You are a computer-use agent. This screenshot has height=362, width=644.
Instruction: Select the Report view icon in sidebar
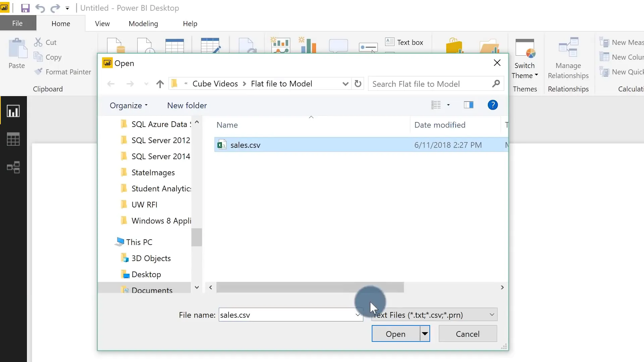13,111
